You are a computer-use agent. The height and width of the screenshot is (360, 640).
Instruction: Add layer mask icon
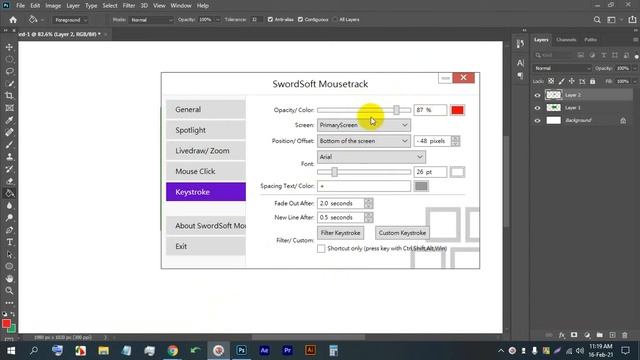click(x=574, y=335)
